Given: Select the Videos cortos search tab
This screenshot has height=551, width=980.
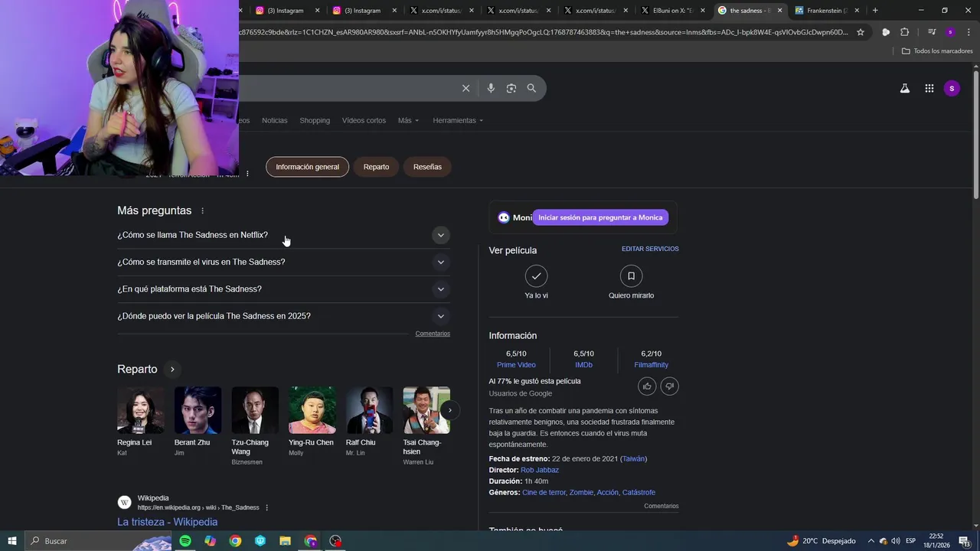Looking at the screenshot, I should [x=364, y=120].
